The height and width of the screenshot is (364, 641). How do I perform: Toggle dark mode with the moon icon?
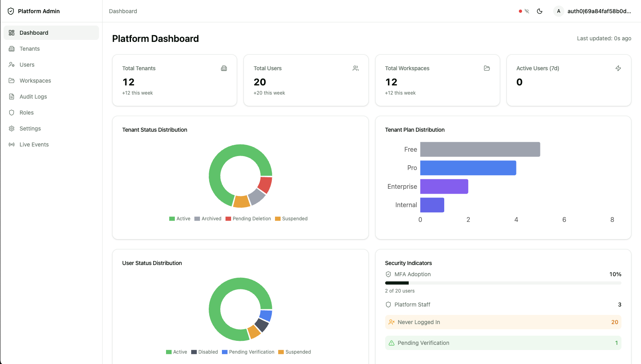pos(540,11)
